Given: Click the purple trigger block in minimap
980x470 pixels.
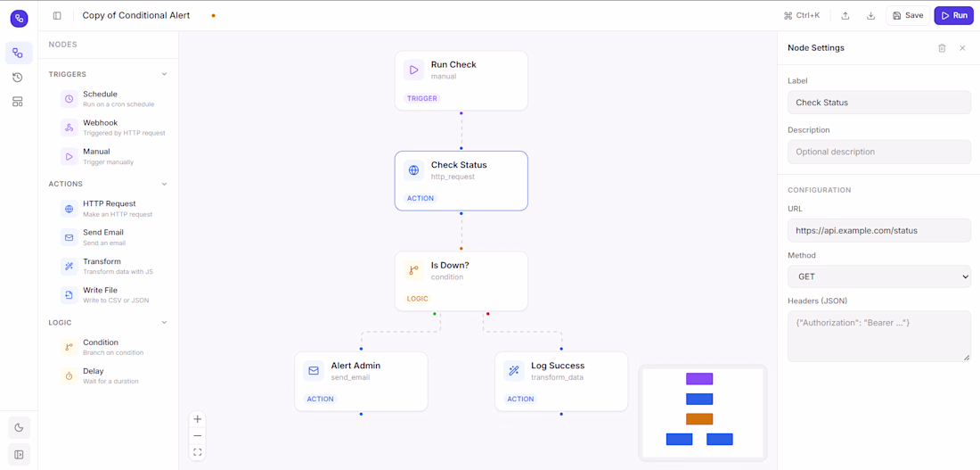Looking at the screenshot, I should [699, 379].
